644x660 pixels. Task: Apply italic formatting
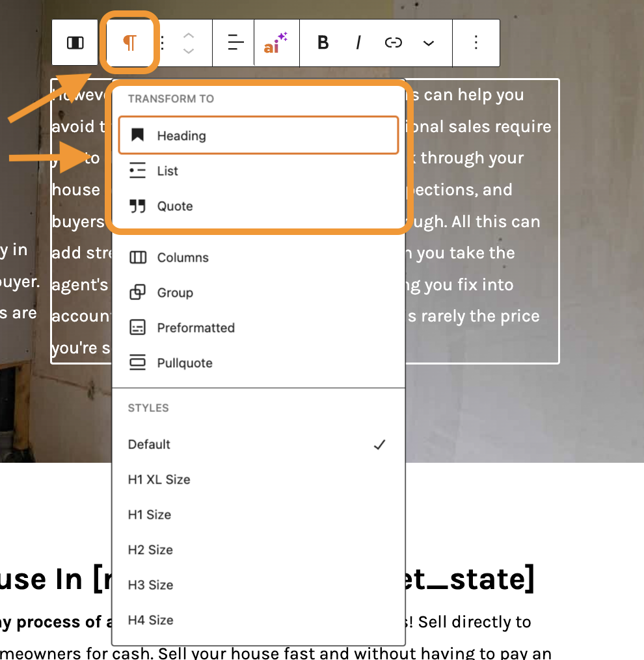(358, 42)
